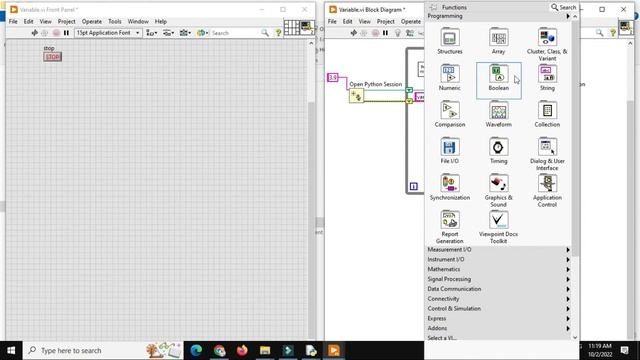Click Run arrow in Front Panel toolbar

(x=35, y=33)
